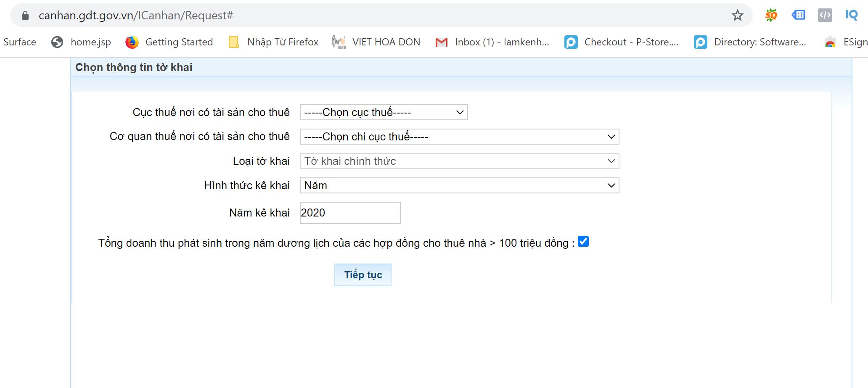Open the Loại tờ khai dropdown

(459, 161)
